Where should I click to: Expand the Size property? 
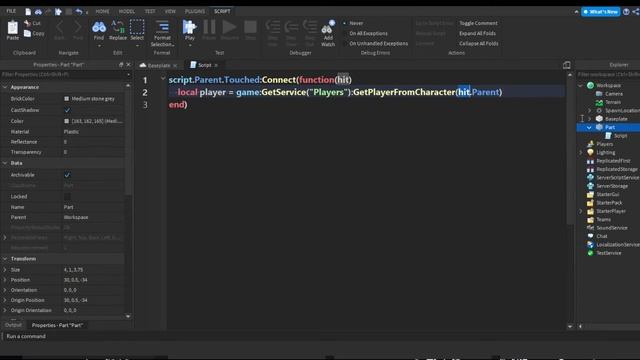5,270
